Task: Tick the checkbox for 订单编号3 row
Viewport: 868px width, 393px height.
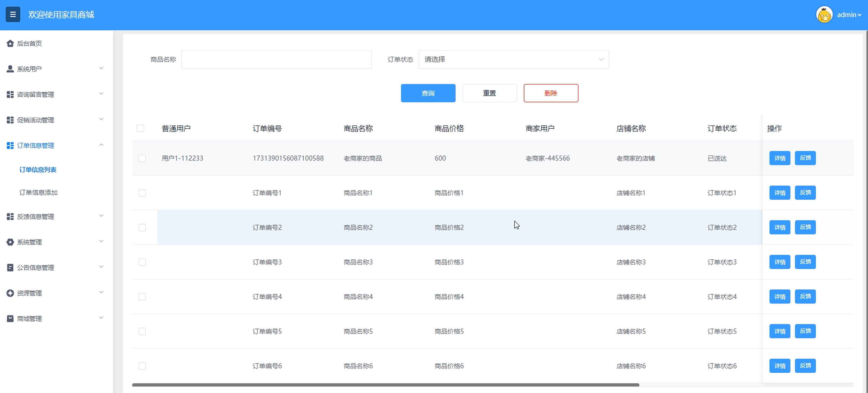Action: click(142, 262)
